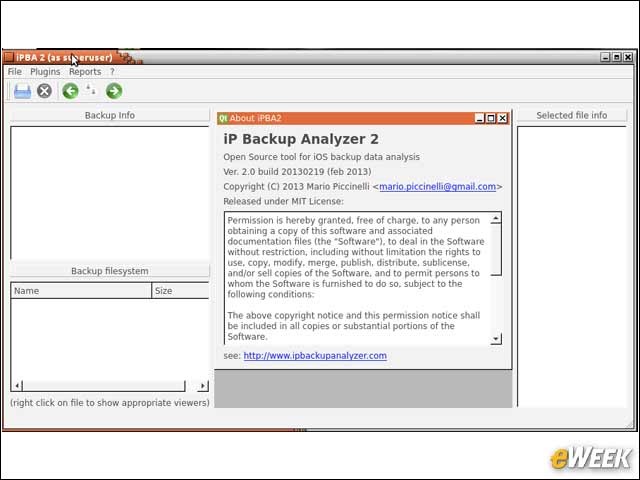Open the ipbackupanalyzer.com website link

315,356
